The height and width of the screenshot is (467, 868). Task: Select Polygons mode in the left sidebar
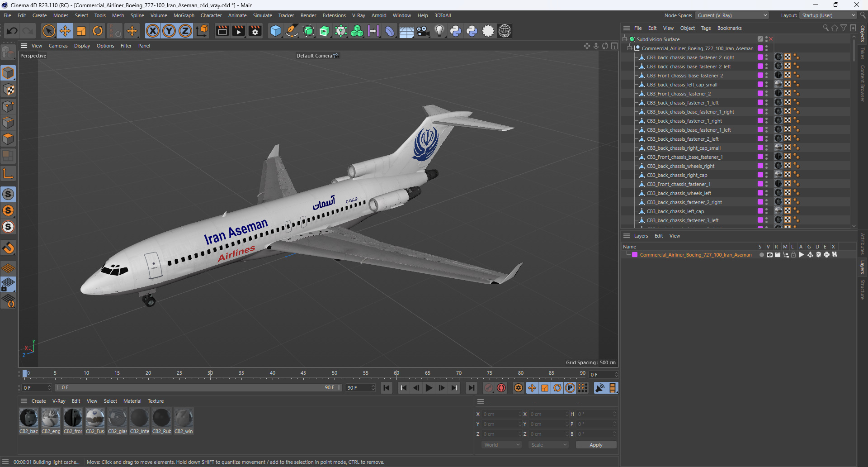tap(8, 139)
